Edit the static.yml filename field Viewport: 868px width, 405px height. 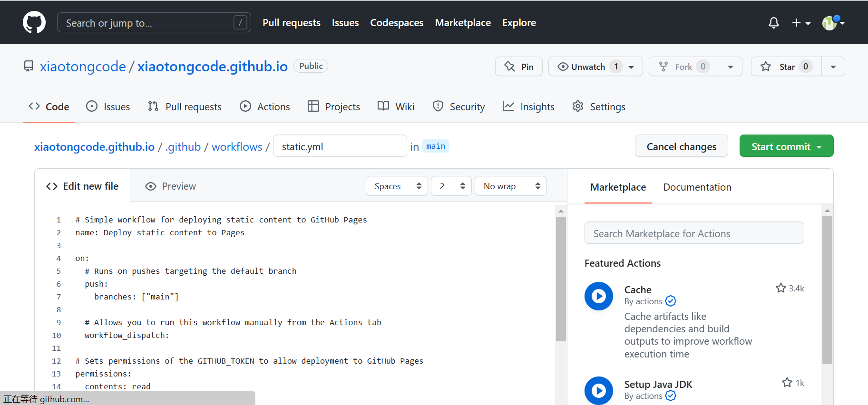(x=340, y=146)
